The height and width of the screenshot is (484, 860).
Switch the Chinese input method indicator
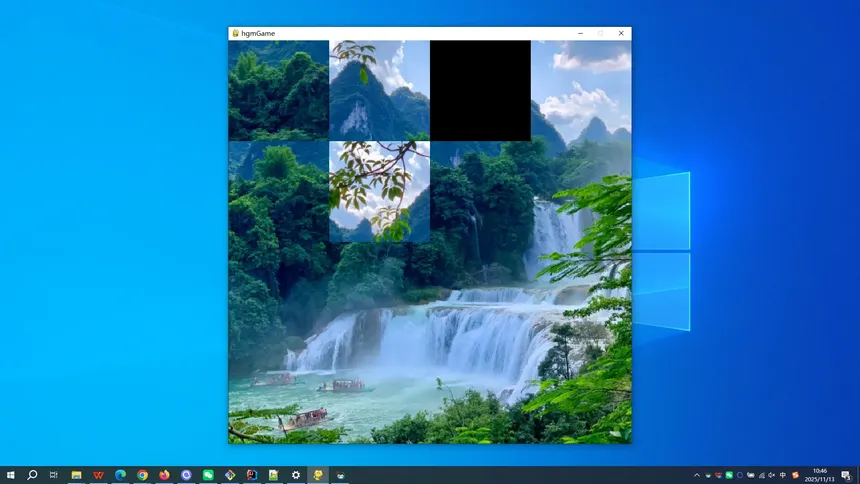tap(783, 475)
